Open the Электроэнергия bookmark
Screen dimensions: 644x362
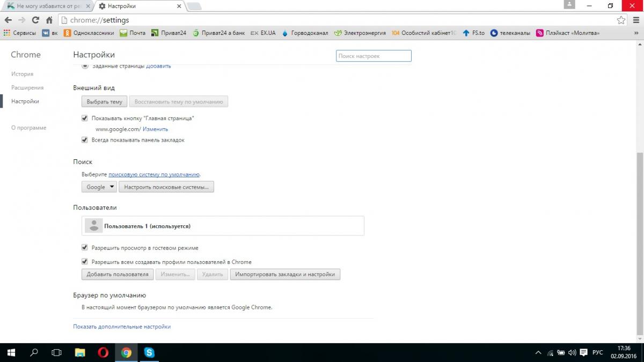[x=360, y=33]
